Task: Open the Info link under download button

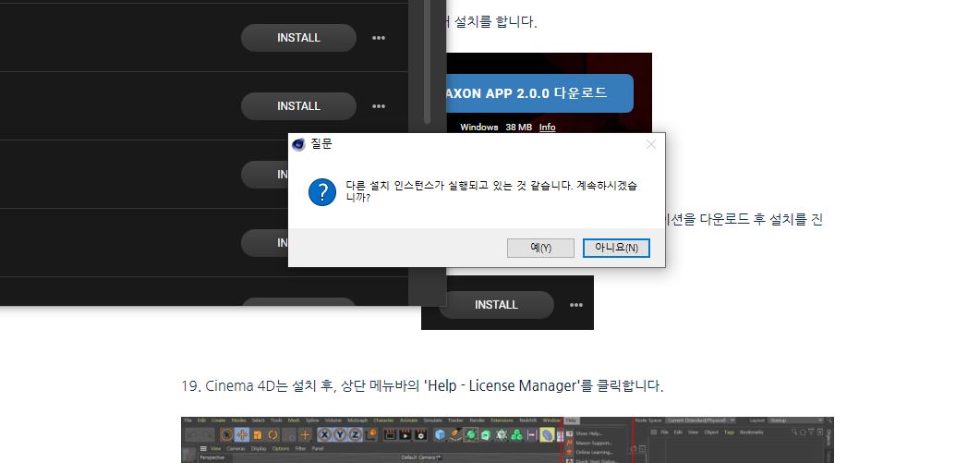Action: [x=547, y=127]
